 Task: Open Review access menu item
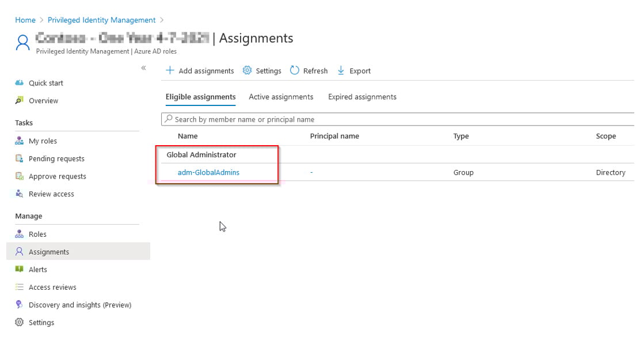click(51, 194)
